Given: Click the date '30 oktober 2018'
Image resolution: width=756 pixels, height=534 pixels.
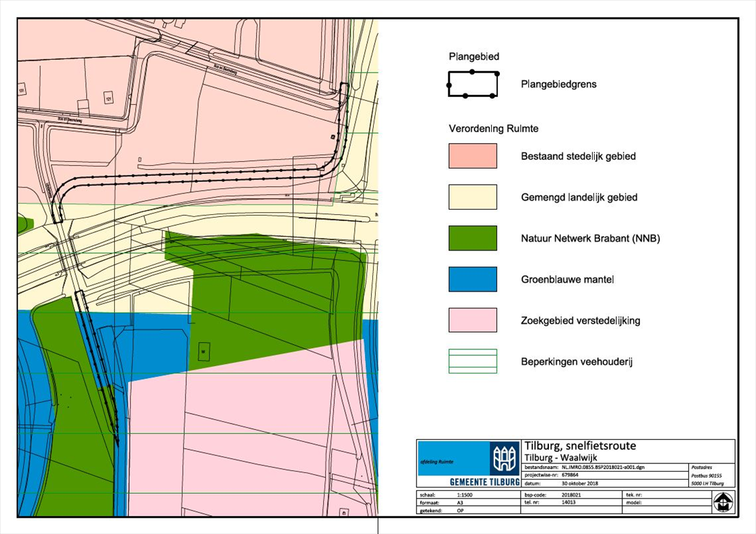Looking at the screenshot, I should pos(579,484).
